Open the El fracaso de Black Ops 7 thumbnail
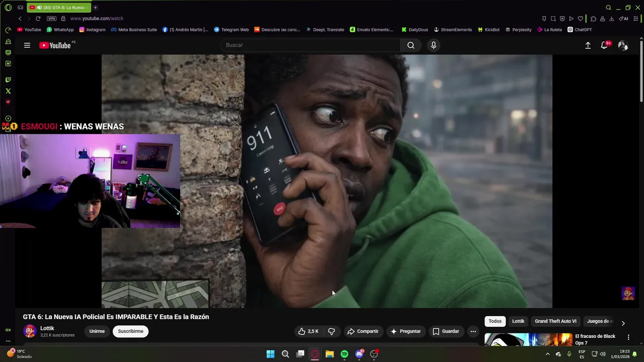 point(528,340)
